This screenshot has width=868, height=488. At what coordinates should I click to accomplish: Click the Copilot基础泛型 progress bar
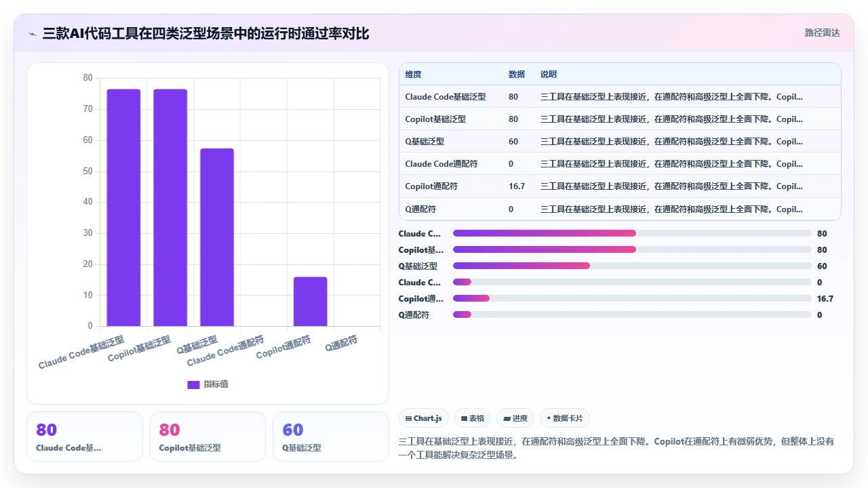click(x=632, y=249)
